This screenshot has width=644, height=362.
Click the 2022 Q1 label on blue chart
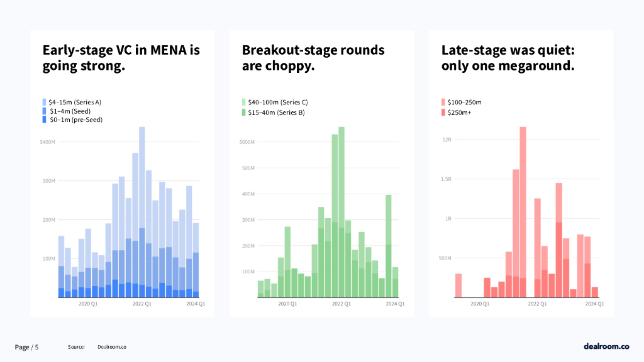click(x=142, y=304)
